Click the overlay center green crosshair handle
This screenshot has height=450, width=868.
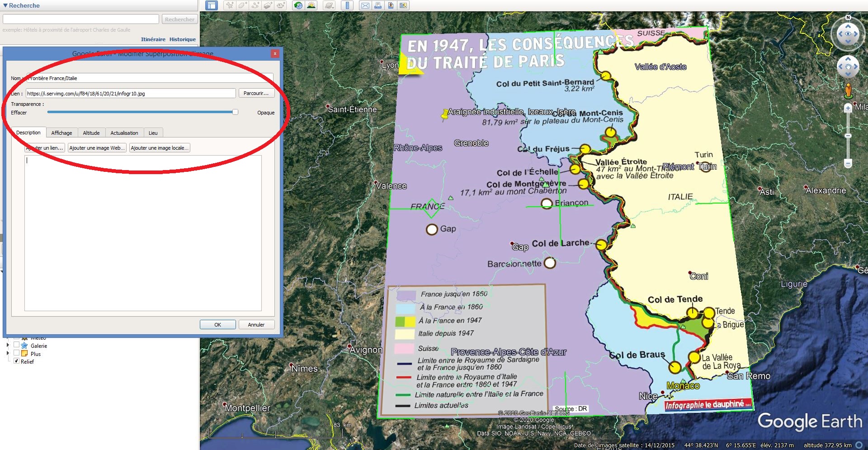(560, 206)
